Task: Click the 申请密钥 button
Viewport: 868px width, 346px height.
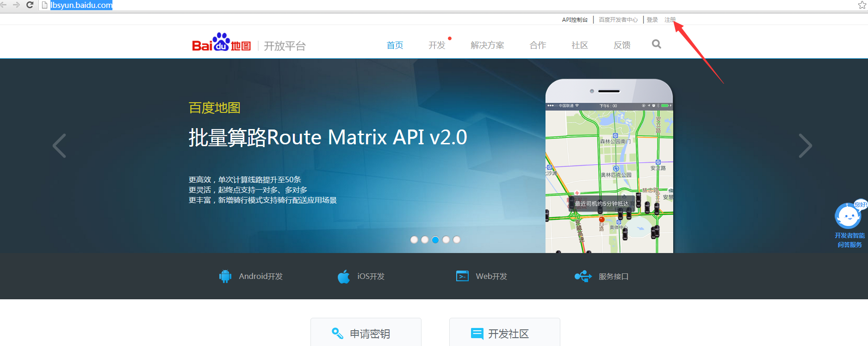Action: click(366, 332)
